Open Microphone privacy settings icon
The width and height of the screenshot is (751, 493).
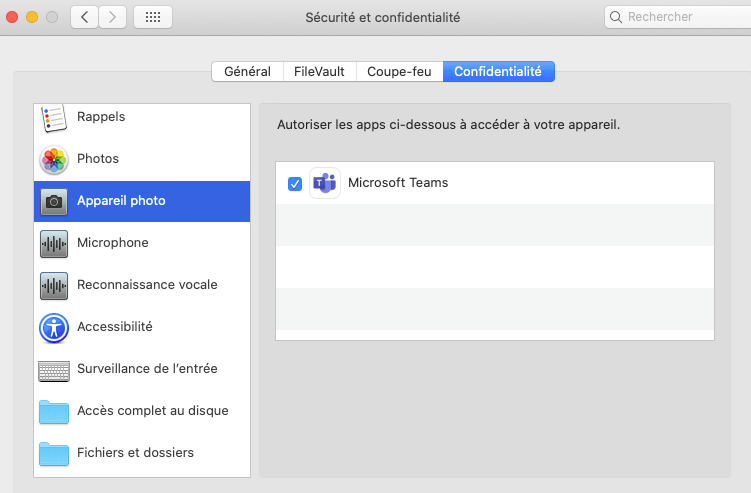53,243
